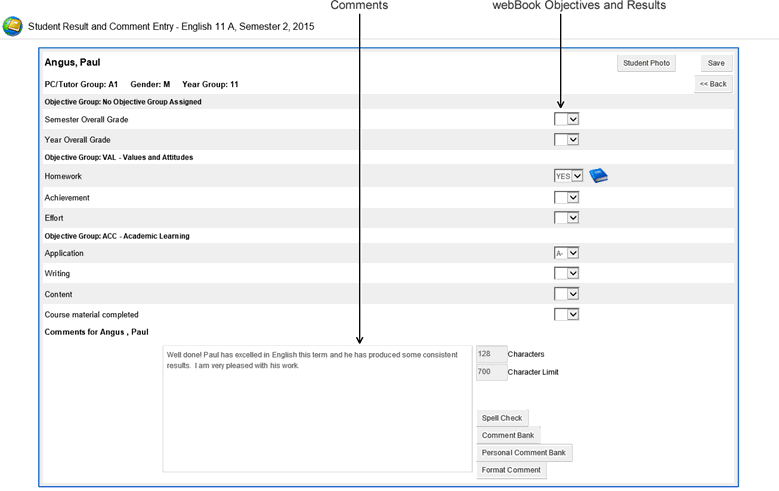Click the Character Limit field showing 700

(x=491, y=372)
